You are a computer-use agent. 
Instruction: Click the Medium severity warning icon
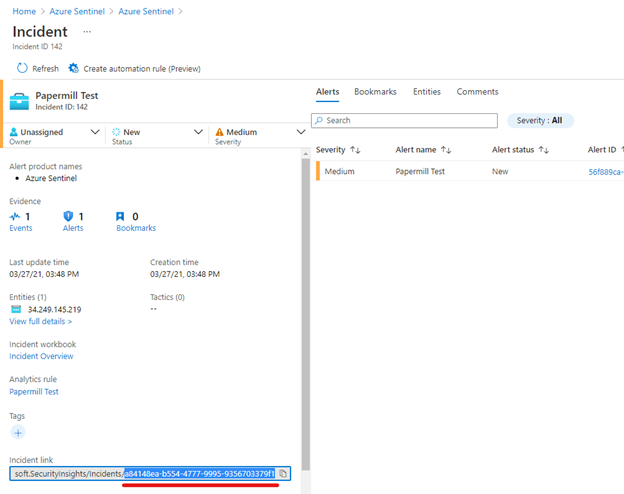219,132
